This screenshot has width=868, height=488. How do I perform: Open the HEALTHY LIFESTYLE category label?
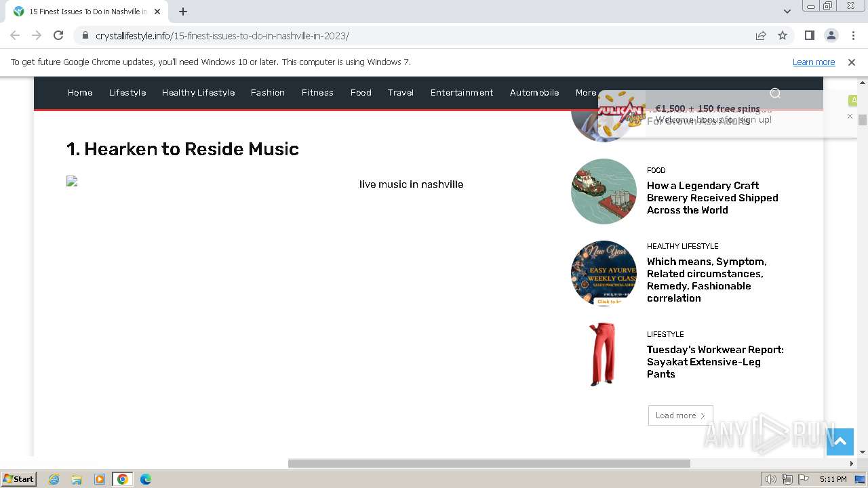tap(682, 246)
